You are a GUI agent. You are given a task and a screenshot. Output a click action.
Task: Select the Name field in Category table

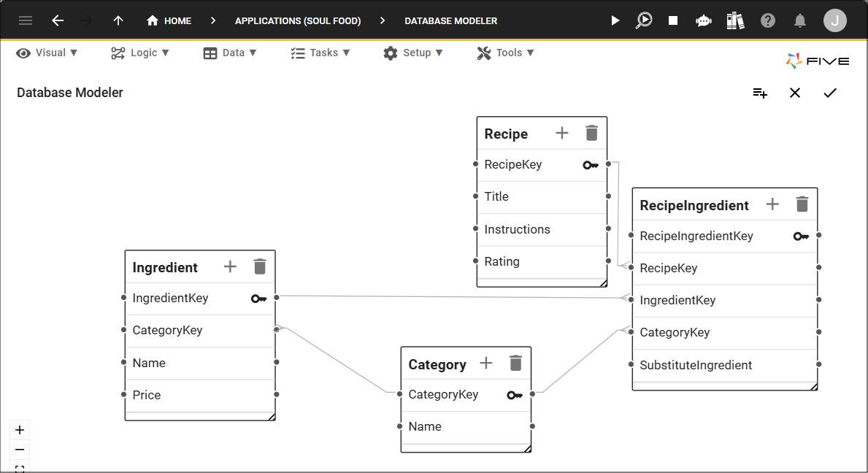point(466,426)
